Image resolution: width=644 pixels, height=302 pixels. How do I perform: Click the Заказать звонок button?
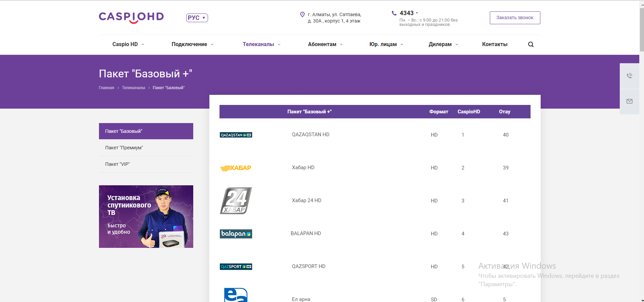(x=515, y=18)
